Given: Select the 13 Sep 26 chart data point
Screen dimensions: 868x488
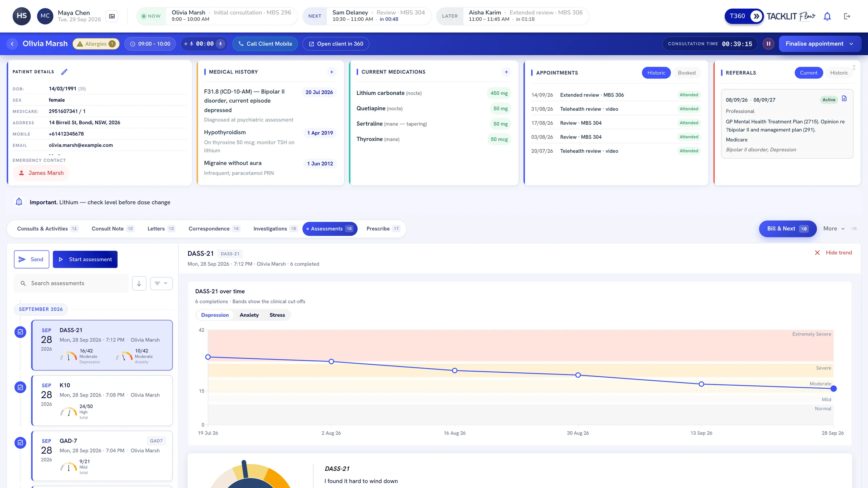Looking at the screenshot, I should point(701,384).
